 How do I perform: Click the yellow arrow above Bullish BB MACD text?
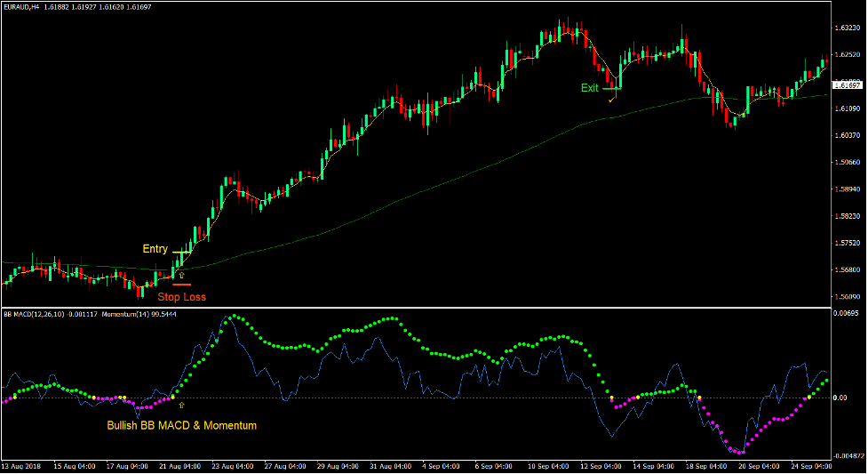click(182, 406)
